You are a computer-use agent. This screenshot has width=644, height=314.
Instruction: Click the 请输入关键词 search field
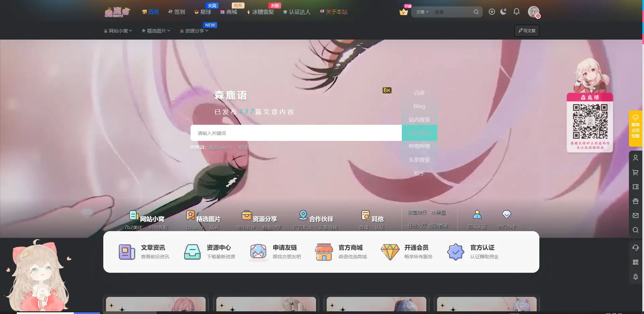(x=296, y=133)
